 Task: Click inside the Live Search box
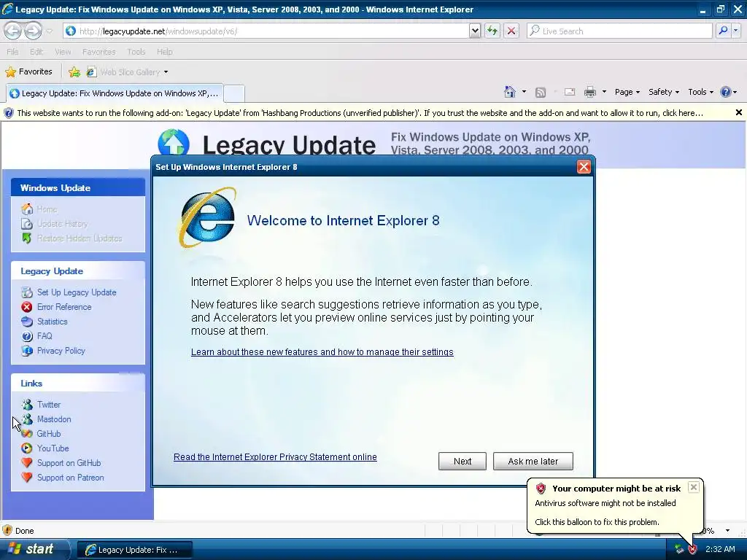(x=619, y=31)
